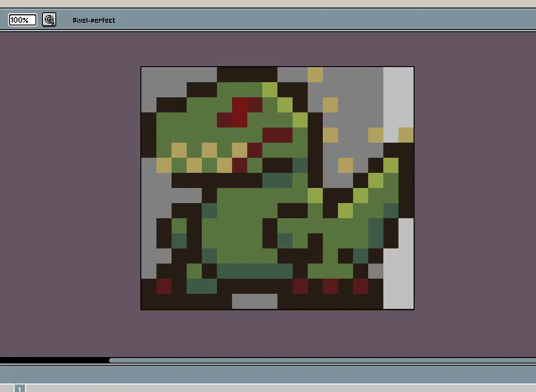Click the zoom magnifier icon button
The height and width of the screenshot is (392, 536).
49,20
